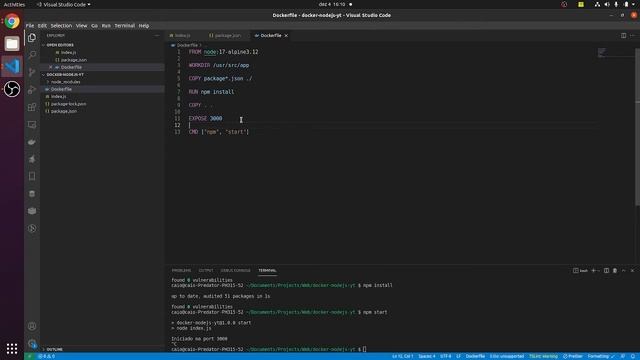Open the Edit menu
The height and width of the screenshot is (360, 640).
[x=42, y=26]
